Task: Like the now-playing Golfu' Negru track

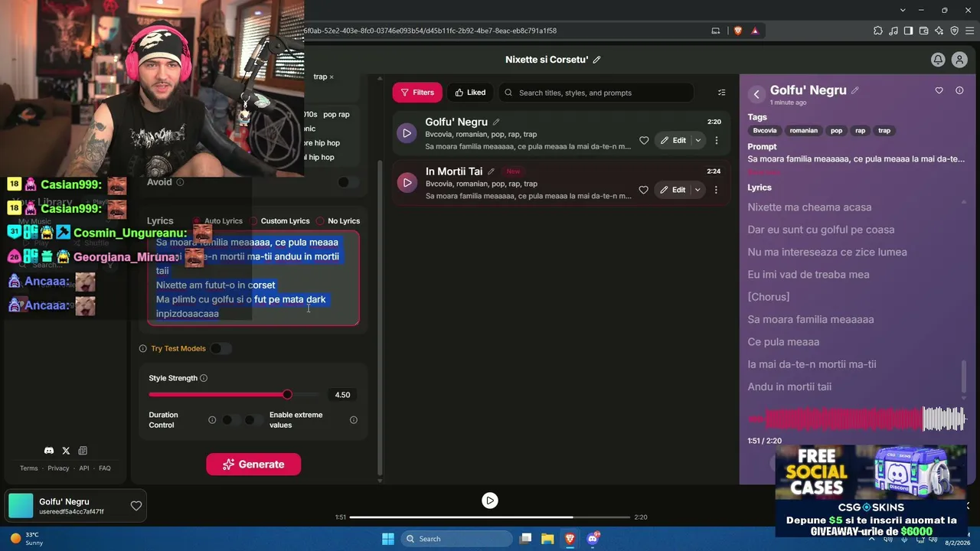Action: (136, 506)
